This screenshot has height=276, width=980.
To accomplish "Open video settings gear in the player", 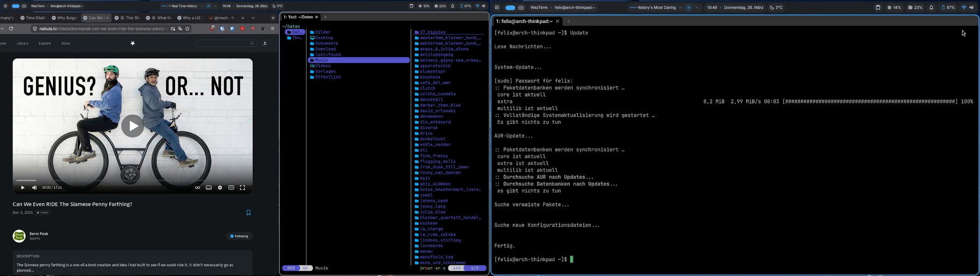I will click(x=220, y=188).
